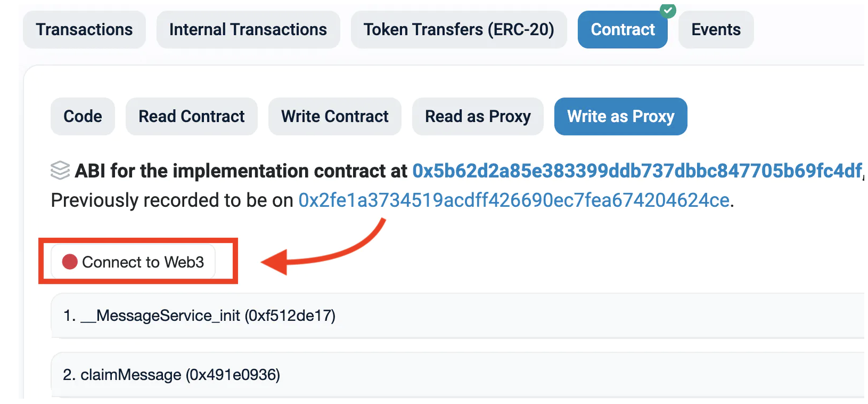The image size is (868, 404).
Task: Open the Write Contract section
Action: click(334, 116)
